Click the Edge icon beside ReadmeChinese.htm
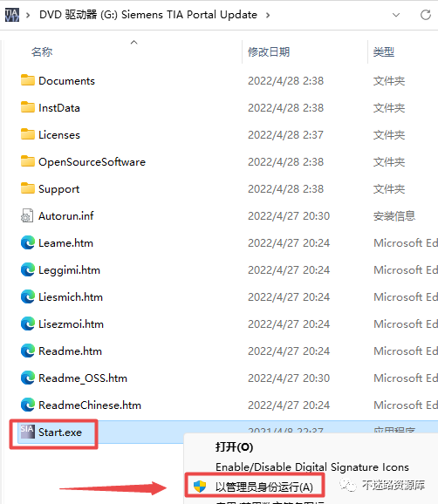438x504 pixels. (28, 405)
